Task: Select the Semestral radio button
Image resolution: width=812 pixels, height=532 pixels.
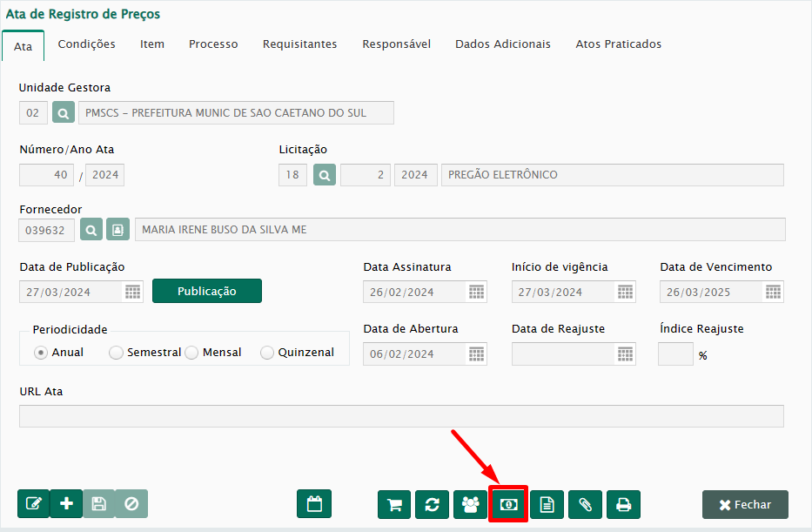Action: (116, 353)
